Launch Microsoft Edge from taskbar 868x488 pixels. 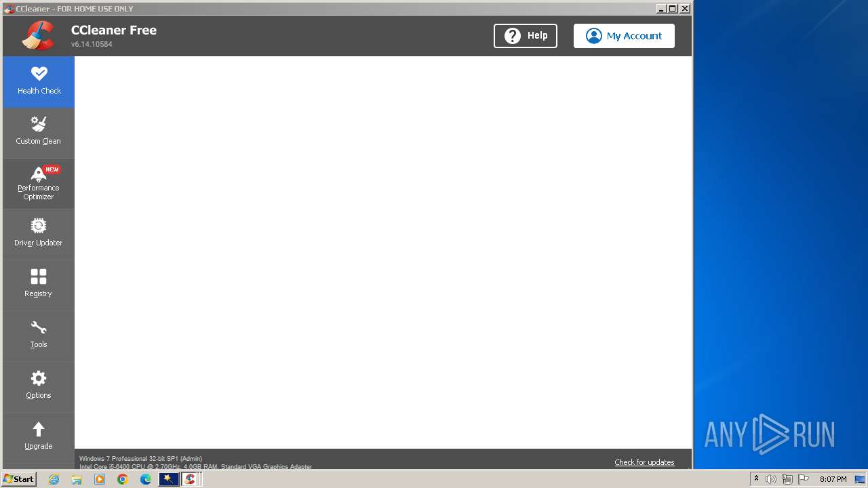coord(146,479)
